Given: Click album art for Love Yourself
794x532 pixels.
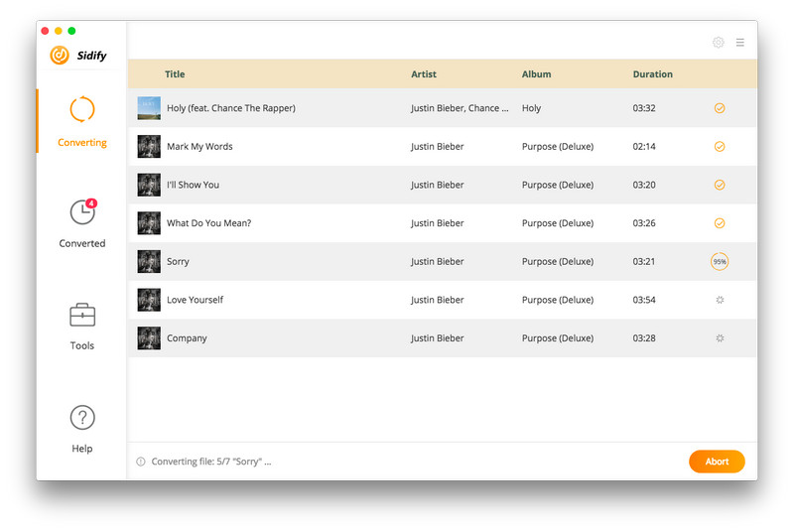Looking at the screenshot, I should tap(149, 300).
